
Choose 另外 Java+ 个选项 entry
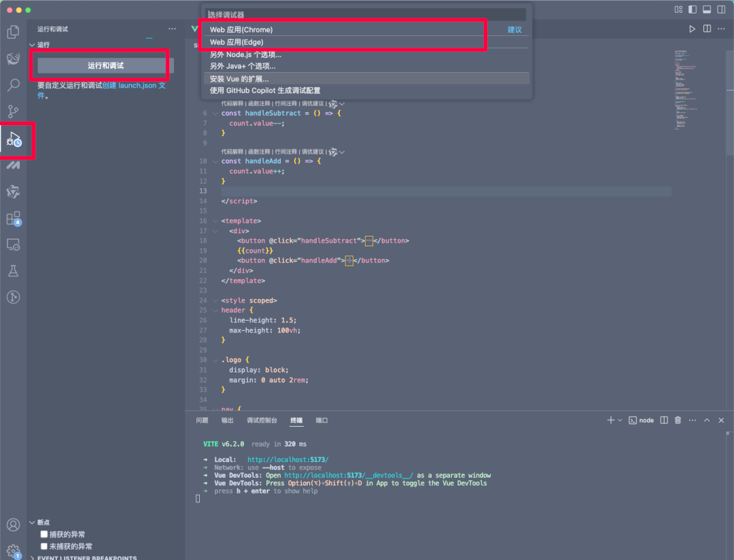pos(366,67)
